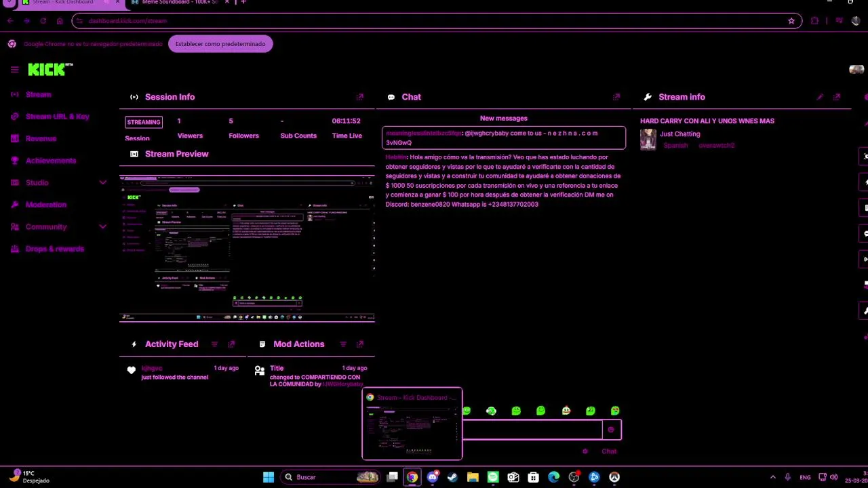Pop out the Mod Actions panel

(360, 344)
